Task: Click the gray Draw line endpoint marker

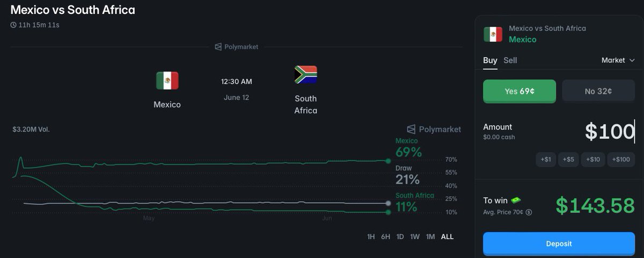Action: pyautogui.click(x=388, y=203)
